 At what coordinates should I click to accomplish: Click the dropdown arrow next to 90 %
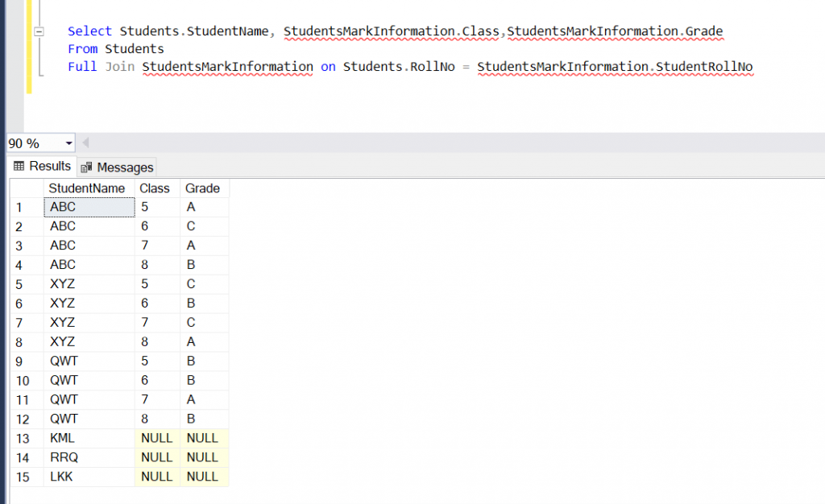click(69, 143)
